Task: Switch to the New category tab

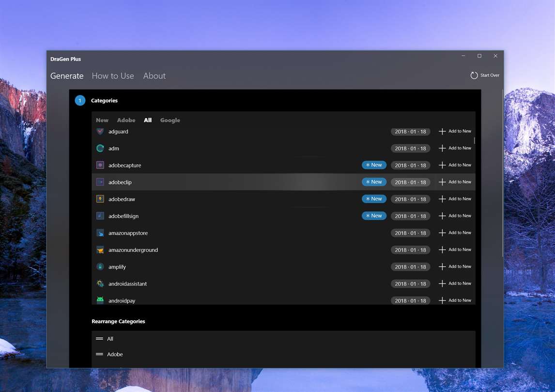Action: coord(102,121)
